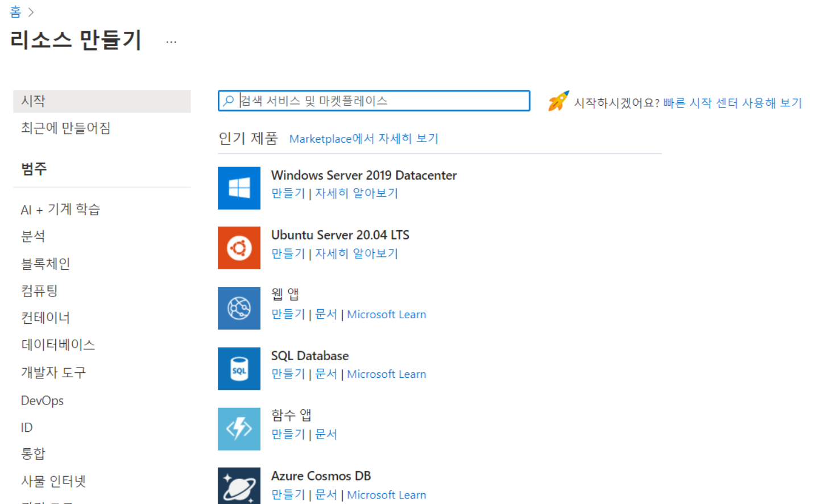
Task: Select the DevOps category
Action: [42, 401]
